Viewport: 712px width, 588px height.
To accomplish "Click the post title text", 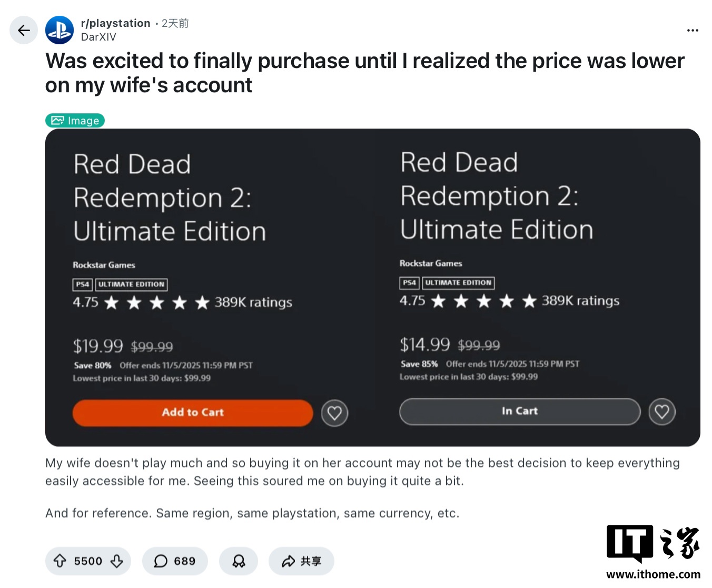I will 364,73.
